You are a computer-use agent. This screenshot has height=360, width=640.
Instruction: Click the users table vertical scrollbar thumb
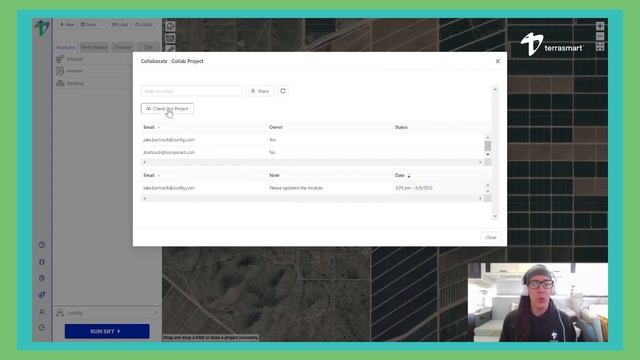pyautogui.click(x=488, y=146)
